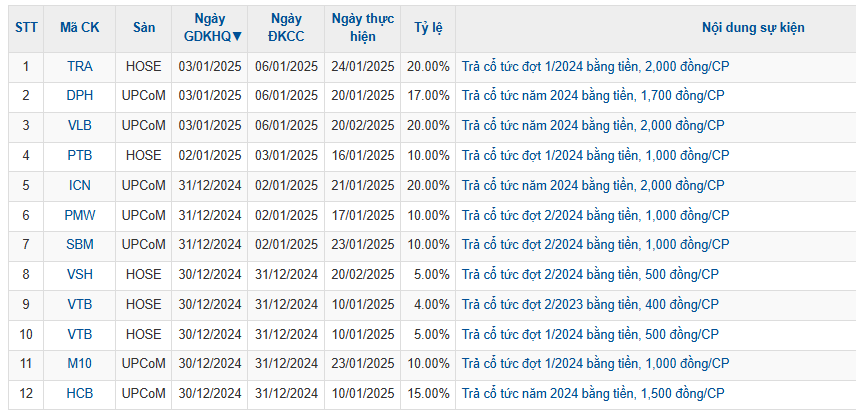Open the VLB stock code link
This screenshot has height=415, width=856.
(80, 126)
